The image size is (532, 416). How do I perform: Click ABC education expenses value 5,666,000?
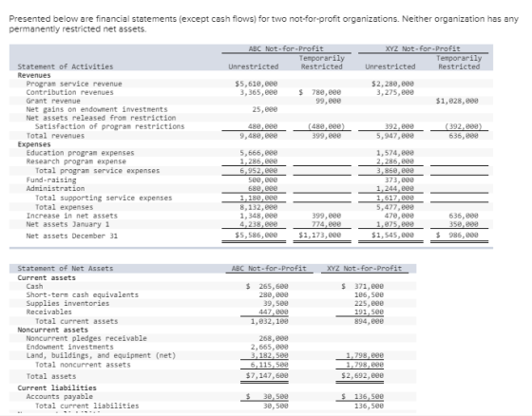258,153
